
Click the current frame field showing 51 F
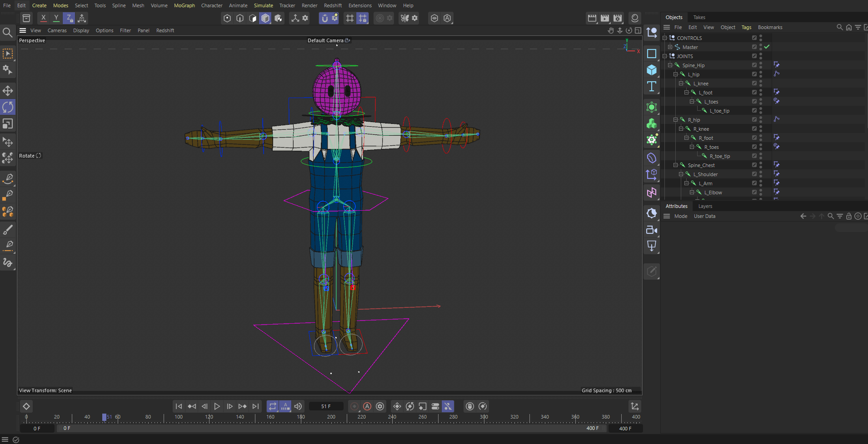326,406
